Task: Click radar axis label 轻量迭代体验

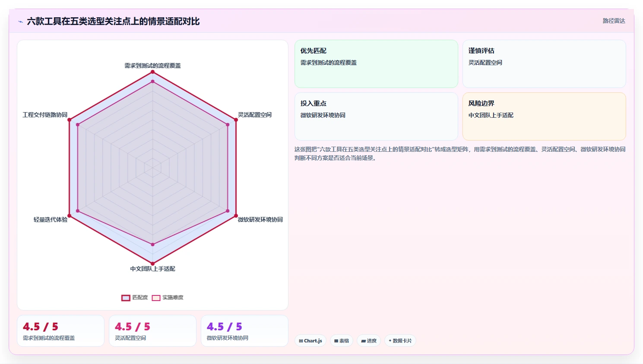Action: (51, 220)
